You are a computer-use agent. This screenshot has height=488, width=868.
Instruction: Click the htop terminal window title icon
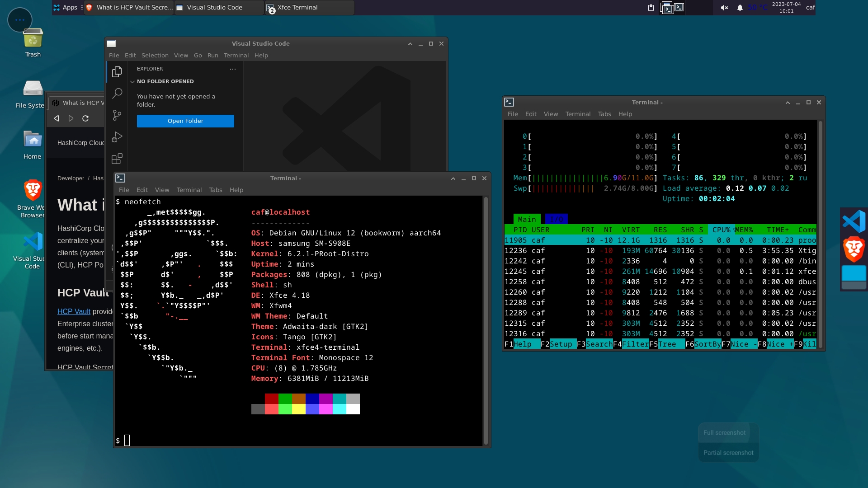pyautogui.click(x=509, y=102)
